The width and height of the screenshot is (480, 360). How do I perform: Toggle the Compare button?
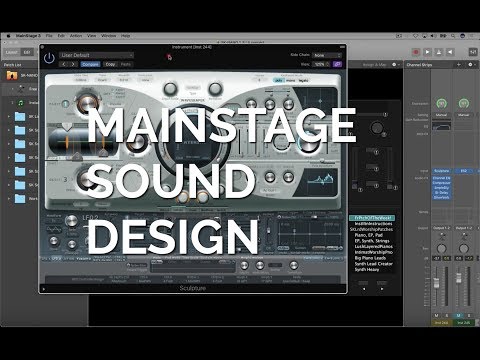coord(90,64)
